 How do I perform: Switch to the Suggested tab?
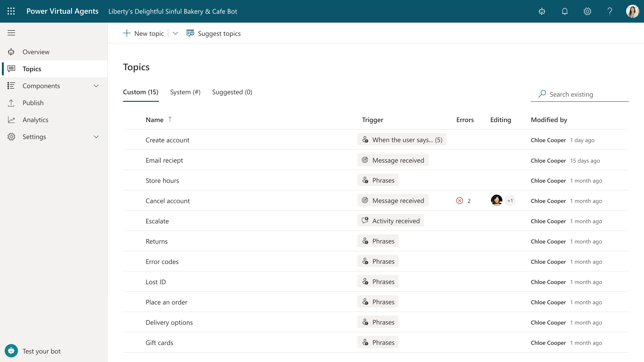coord(232,92)
